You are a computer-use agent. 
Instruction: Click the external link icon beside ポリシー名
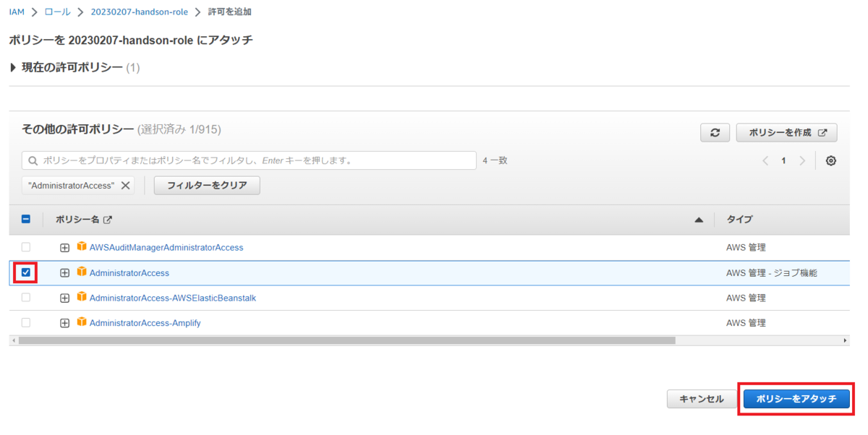pyautogui.click(x=108, y=220)
